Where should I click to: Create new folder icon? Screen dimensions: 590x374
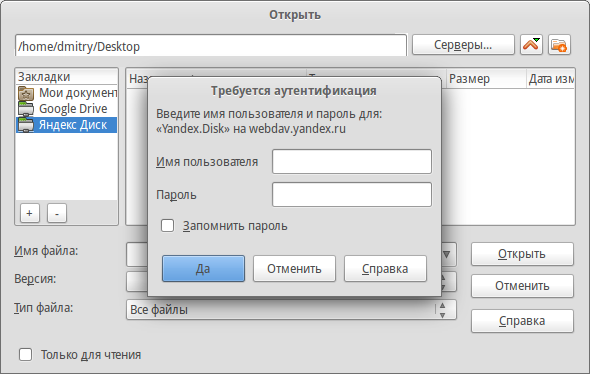[x=559, y=45]
